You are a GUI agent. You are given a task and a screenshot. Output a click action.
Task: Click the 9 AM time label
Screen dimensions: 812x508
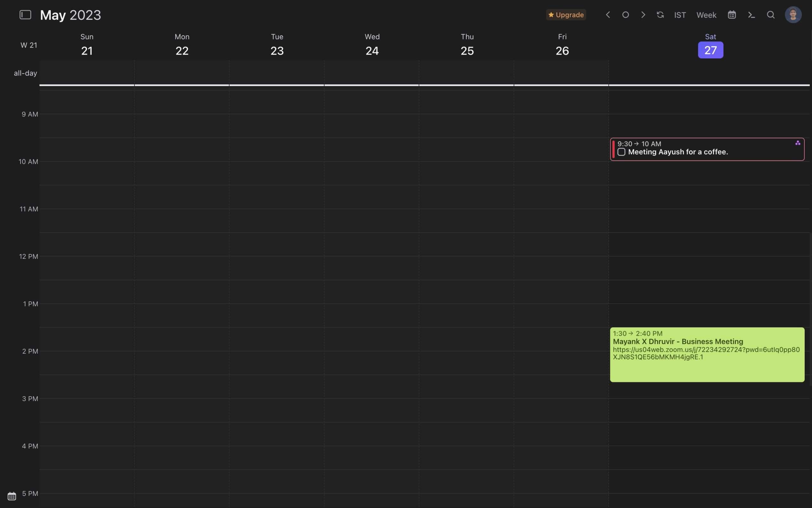point(30,114)
